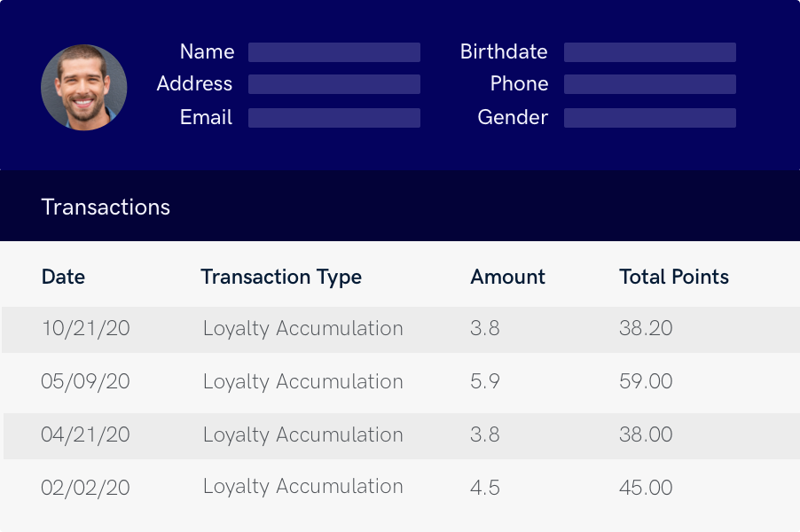Click the 4.5 amount value
Viewport: 800px width, 532px height.
[485, 487]
